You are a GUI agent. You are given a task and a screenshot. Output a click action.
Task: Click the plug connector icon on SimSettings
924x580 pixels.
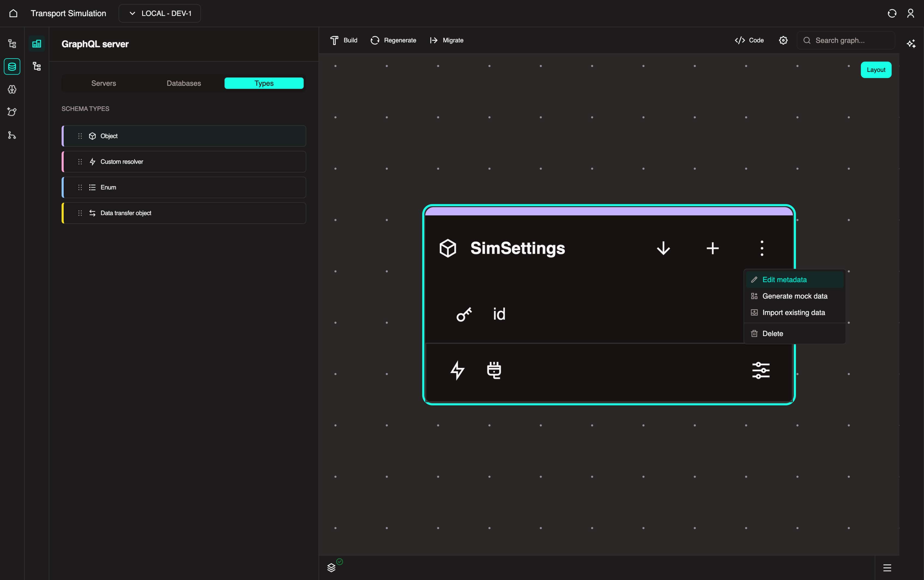494,371
